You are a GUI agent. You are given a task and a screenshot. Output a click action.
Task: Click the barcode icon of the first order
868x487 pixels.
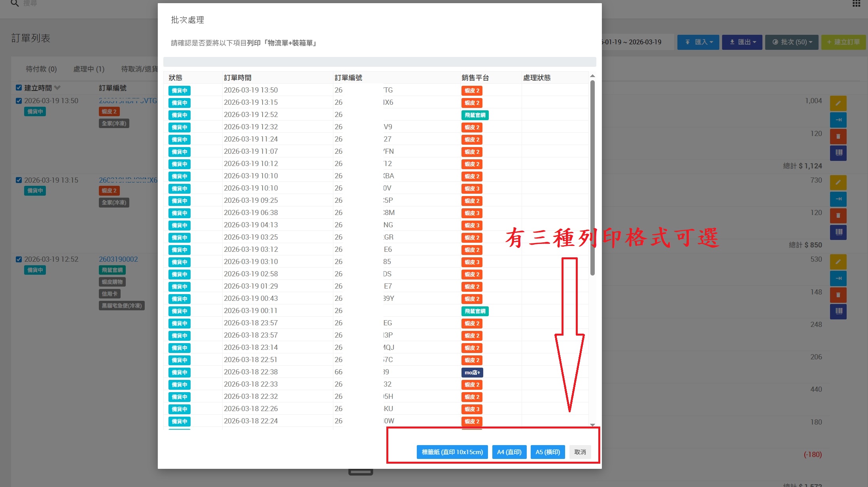838,153
